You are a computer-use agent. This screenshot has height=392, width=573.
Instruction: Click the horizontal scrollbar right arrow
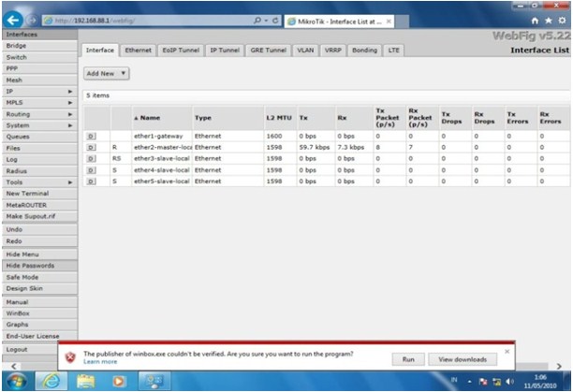(559, 366)
